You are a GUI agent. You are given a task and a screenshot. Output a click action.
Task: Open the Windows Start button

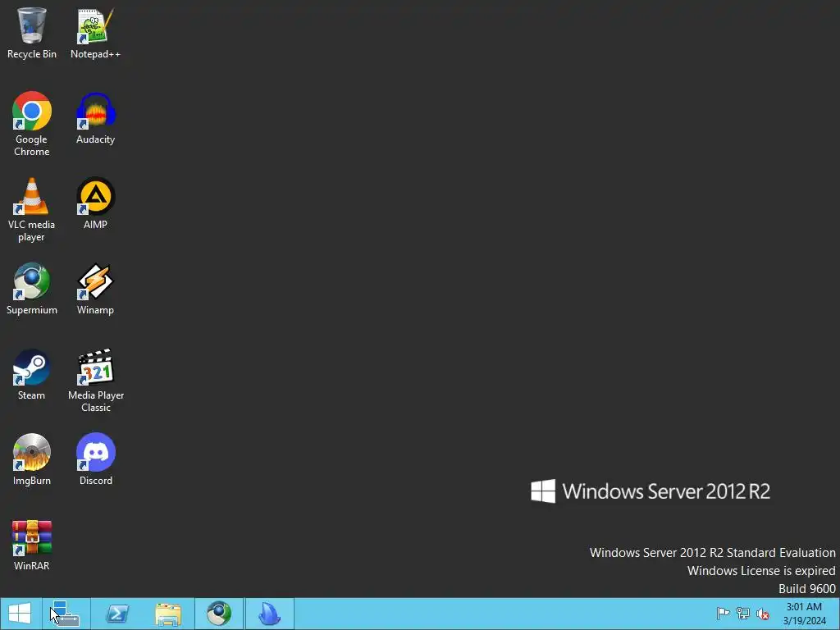click(20, 614)
